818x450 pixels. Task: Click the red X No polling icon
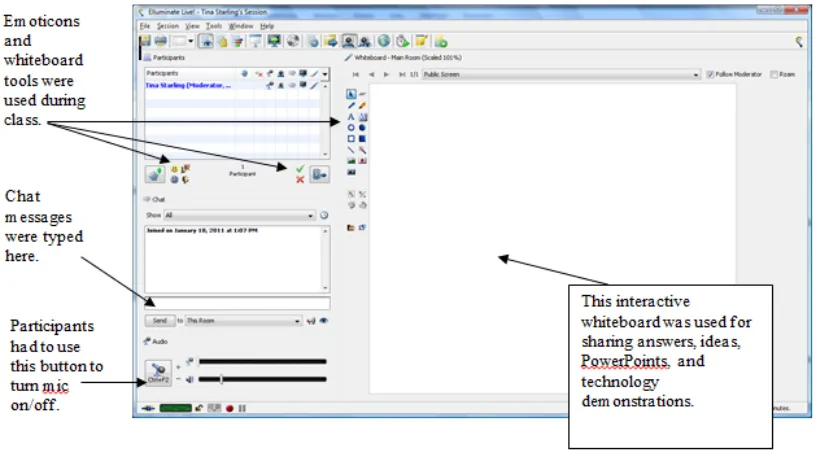coord(300,180)
